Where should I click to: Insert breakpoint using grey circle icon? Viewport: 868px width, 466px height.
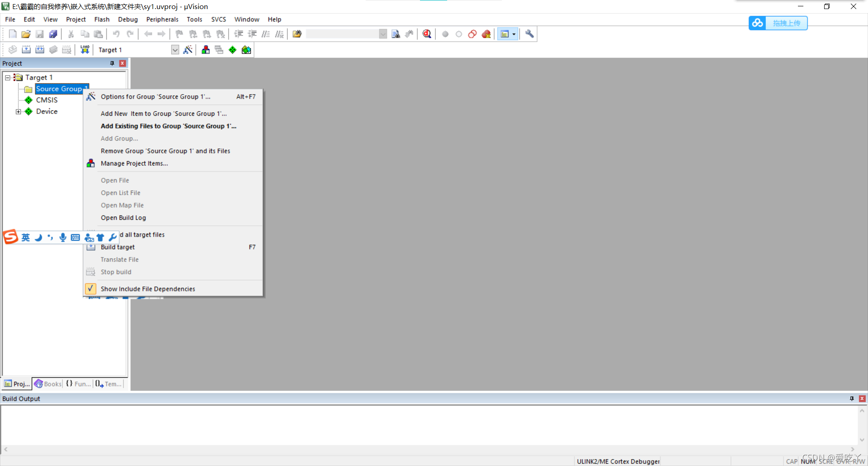tap(445, 34)
